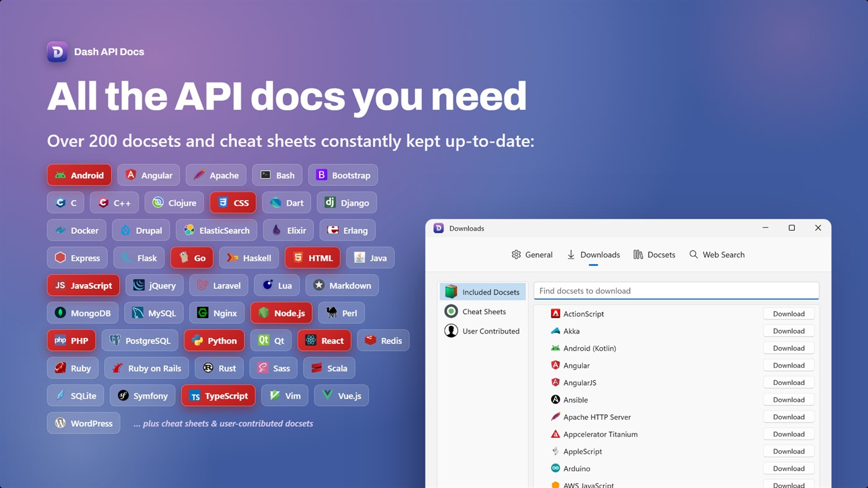
Task: Download the Arduino docset
Action: 789,469
